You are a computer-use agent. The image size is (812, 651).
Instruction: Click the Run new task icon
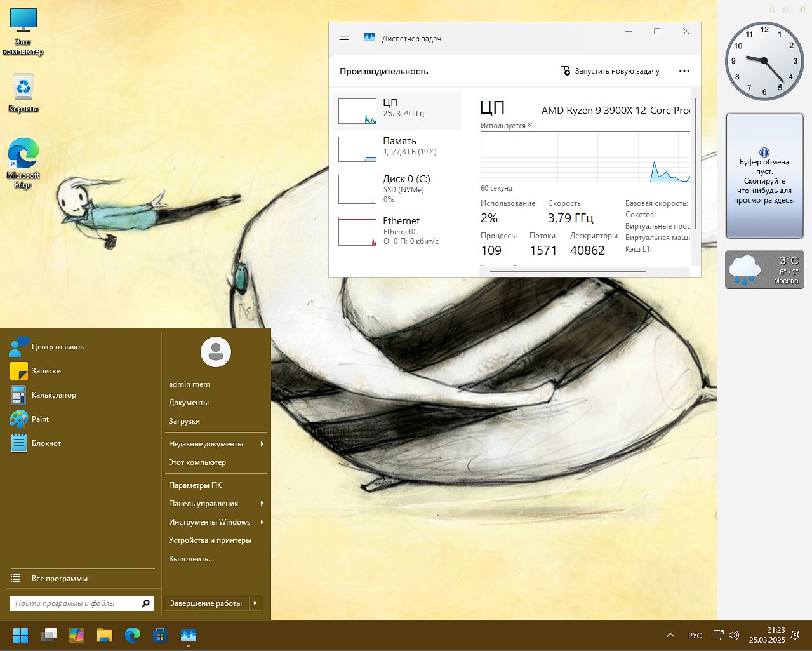point(565,71)
